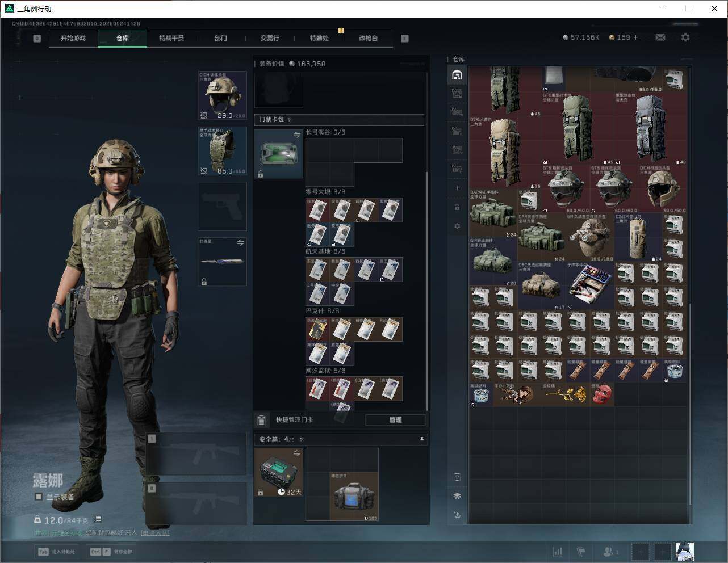Click the 快捷管理门卡 clipboard icon
Image resolution: width=728 pixels, height=563 pixels.
pos(262,420)
